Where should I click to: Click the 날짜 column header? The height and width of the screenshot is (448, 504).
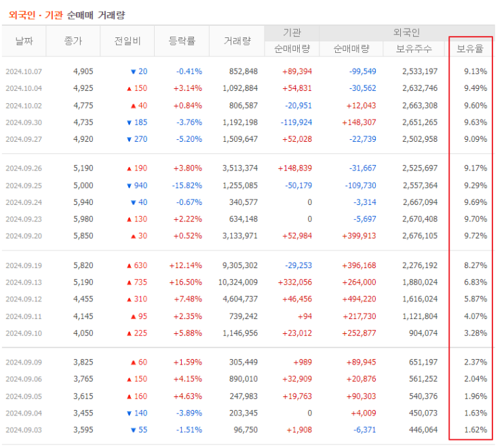click(x=24, y=41)
